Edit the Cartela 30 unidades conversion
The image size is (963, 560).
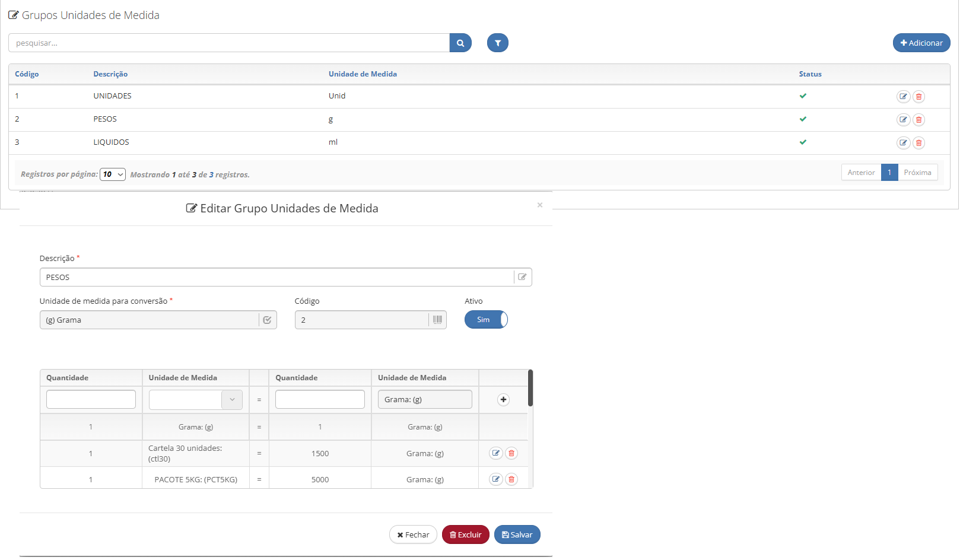[496, 453]
